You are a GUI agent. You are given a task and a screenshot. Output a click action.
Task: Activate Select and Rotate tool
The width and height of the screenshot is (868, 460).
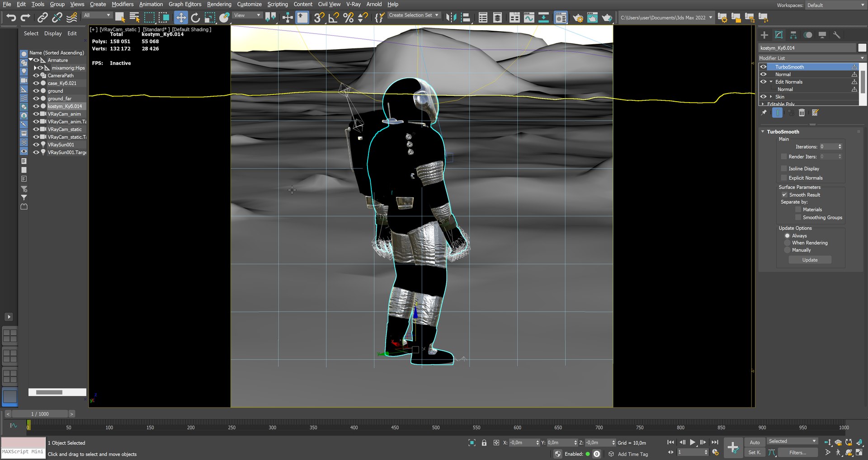click(195, 18)
